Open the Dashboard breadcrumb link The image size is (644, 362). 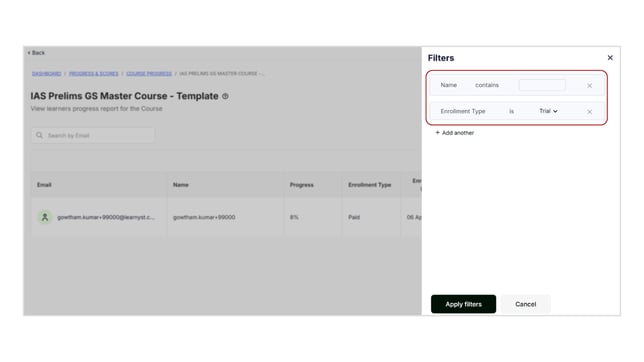(46, 74)
